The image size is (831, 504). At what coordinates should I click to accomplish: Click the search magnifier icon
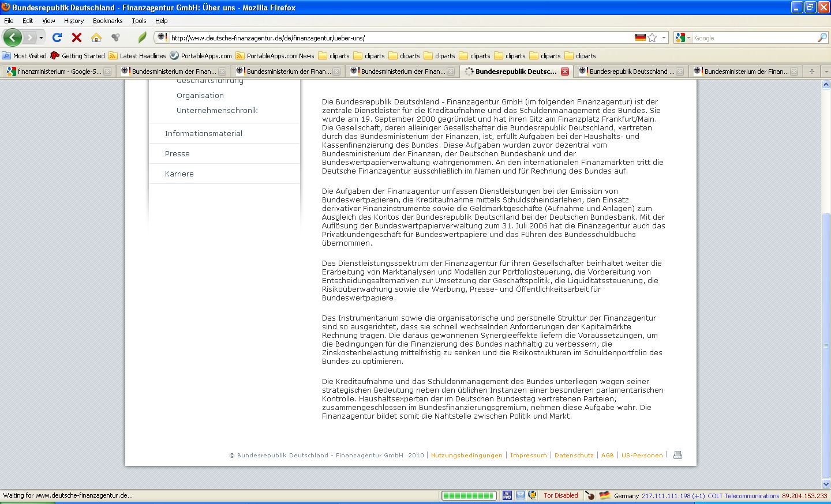(x=822, y=37)
